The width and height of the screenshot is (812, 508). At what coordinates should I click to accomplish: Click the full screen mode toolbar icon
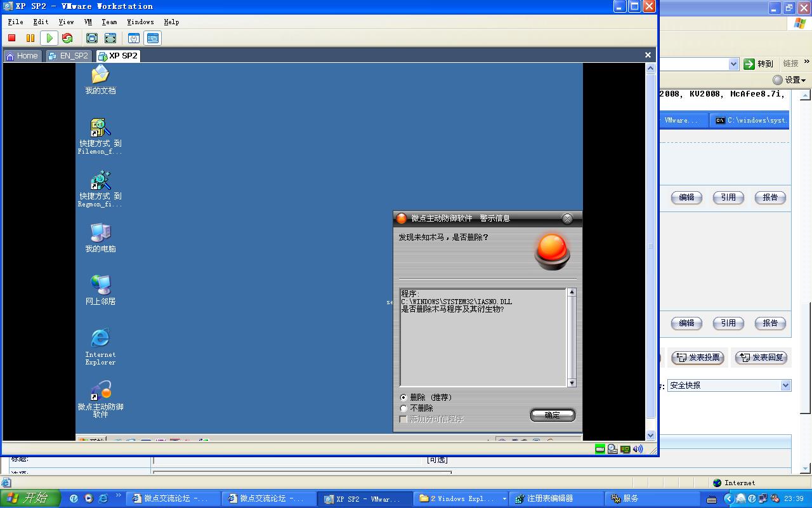(92, 38)
